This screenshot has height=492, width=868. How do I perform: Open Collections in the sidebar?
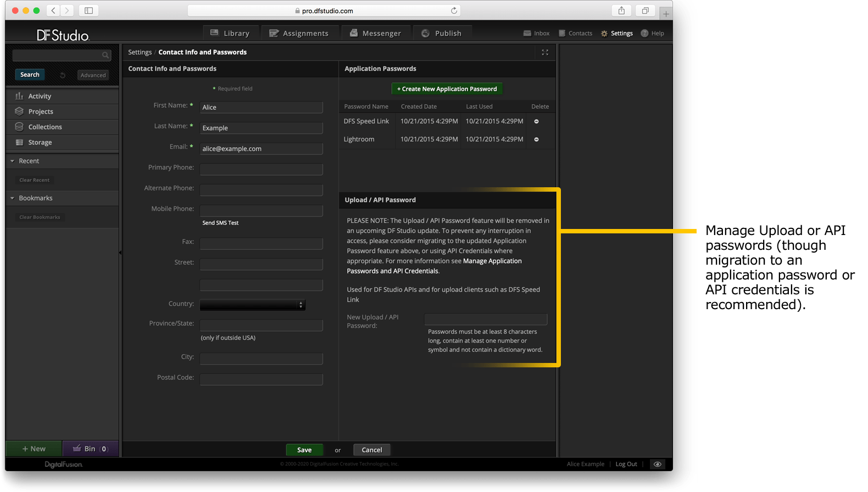(x=63, y=127)
